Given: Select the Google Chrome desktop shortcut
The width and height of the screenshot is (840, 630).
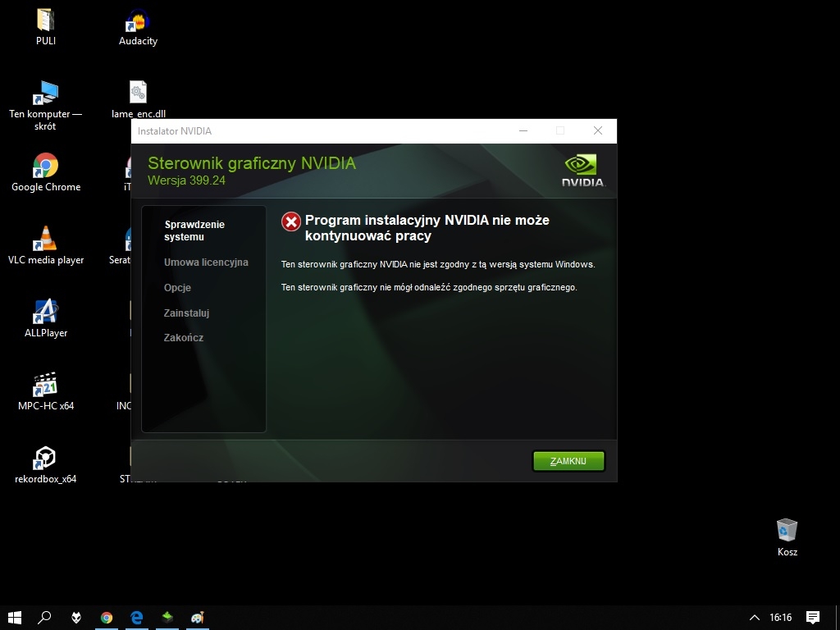Looking at the screenshot, I should coord(46,172).
